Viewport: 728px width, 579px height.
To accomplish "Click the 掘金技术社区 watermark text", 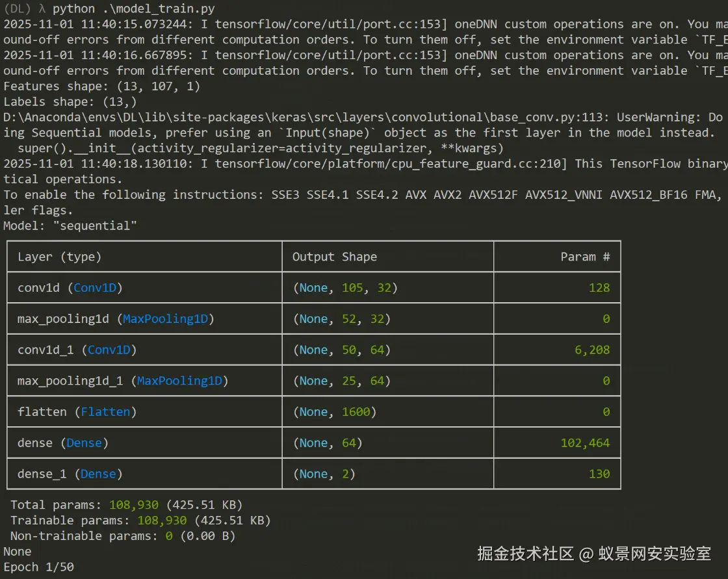I will [525, 554].
